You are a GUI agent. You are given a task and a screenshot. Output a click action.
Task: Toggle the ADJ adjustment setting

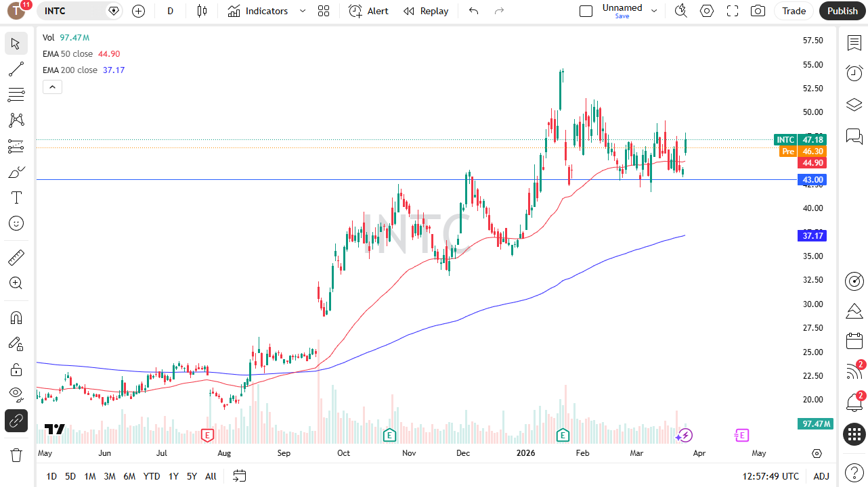coord(821,476)
